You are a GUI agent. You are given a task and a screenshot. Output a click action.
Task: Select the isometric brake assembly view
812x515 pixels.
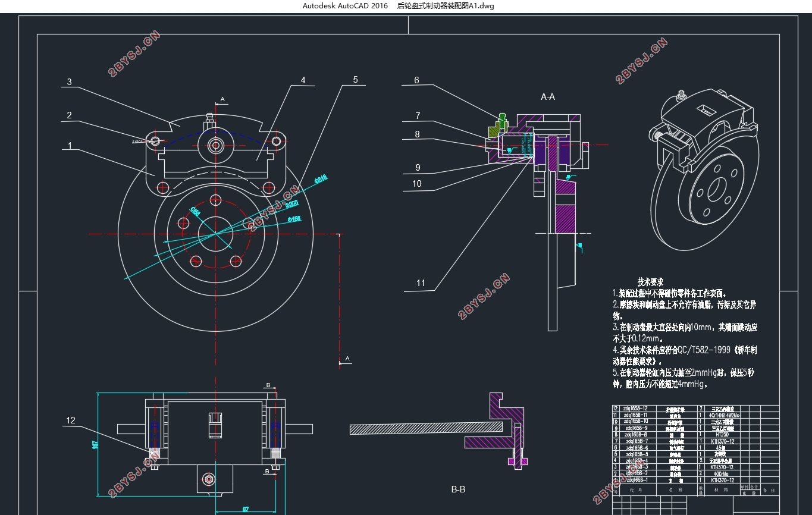pos(706,171)
